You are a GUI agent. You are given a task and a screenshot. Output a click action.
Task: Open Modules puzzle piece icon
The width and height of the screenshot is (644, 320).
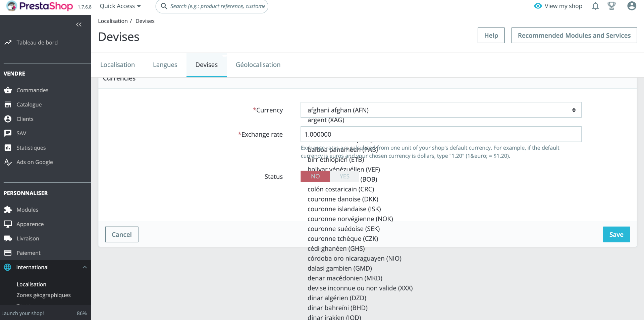pos(8,210)
